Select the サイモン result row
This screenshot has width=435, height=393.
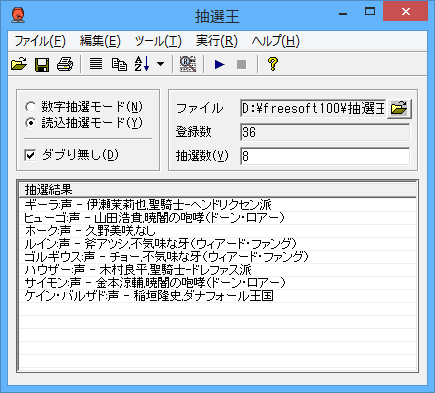click(218, 283)
